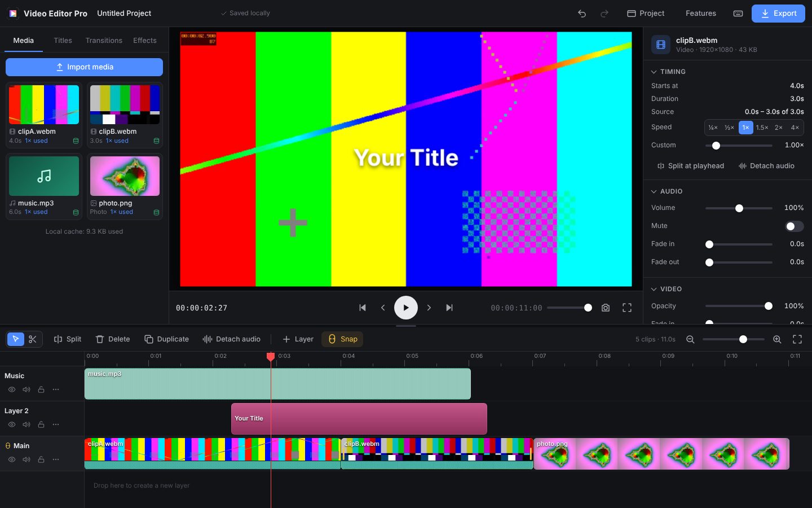Open the Project panel button
The width and height of the screenshot is (812, 508).
(x=646, y=14)
